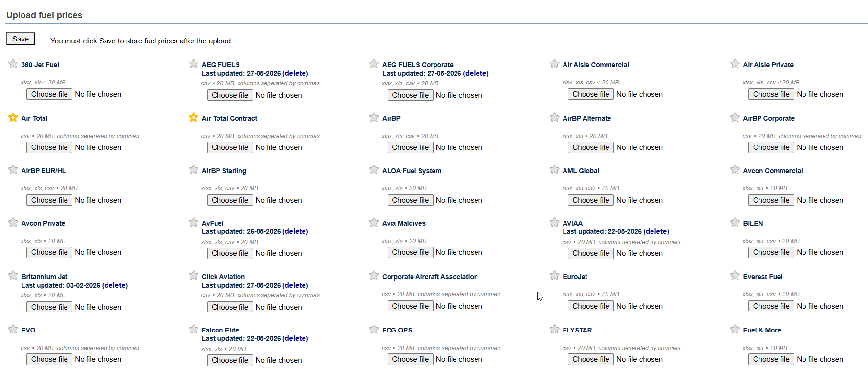The height and width of the screenshot is (373, 868).
Task: Choose a file for 360 Jet Fuel
Action: point(49,94)
